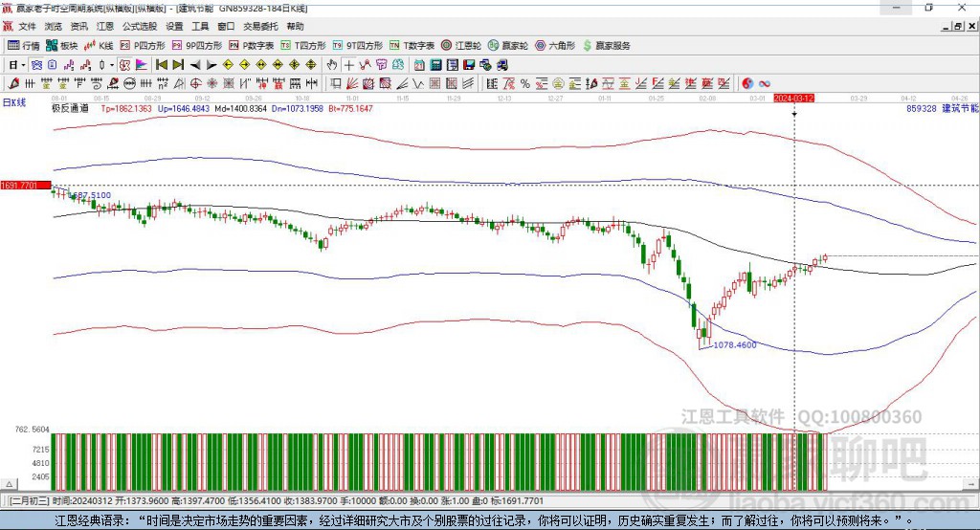Open the 工具 menu
Screen dimensions: 980x530
point(200,26)
